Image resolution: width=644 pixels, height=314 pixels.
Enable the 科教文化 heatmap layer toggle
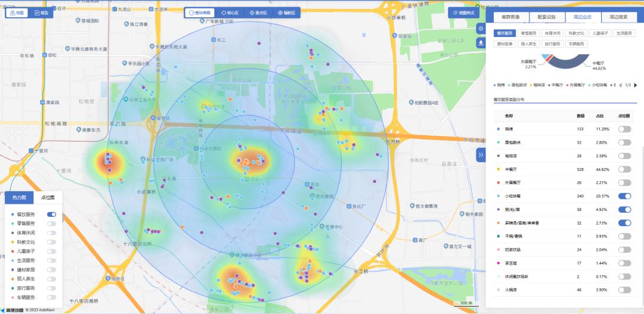point(52,242)
